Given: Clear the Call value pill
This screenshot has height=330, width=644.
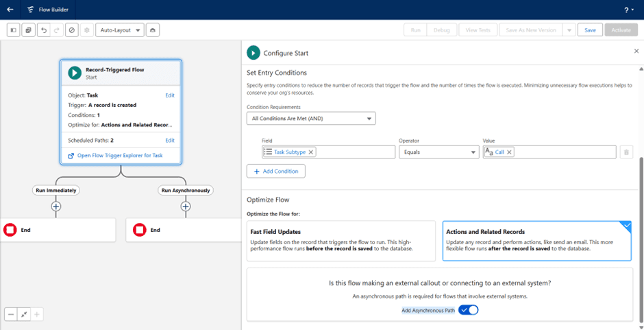Looking at the screenshot, I should click(x=509, y=152).
